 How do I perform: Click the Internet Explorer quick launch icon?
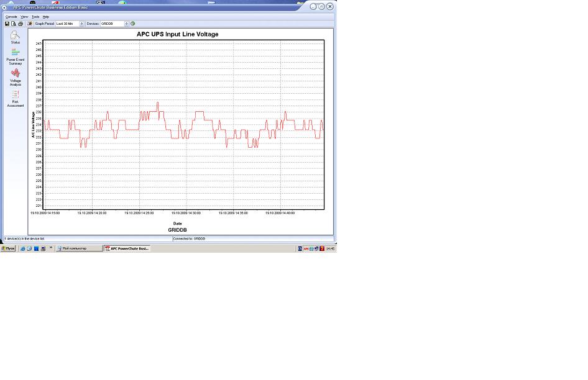point(22,248)
